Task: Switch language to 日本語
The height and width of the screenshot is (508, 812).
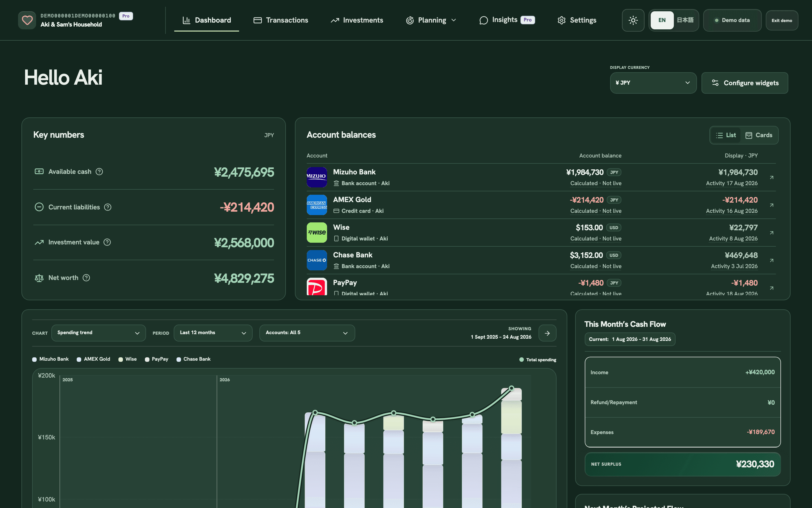Action: [685, 20]
